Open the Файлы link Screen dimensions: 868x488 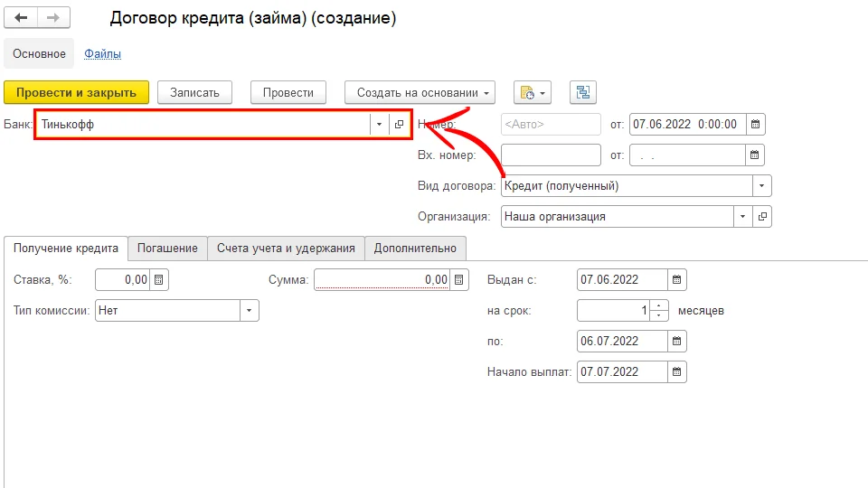click(x=102, y=54)
